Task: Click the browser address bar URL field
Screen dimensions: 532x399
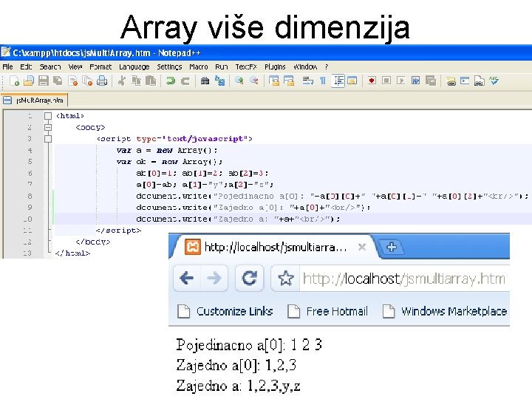Action: pyautogui.click(x=403, y=279)
